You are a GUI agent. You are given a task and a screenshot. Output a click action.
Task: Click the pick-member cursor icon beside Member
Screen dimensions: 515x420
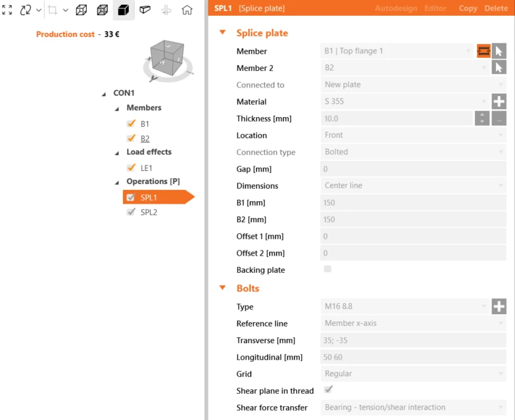(x=499, y=51)
